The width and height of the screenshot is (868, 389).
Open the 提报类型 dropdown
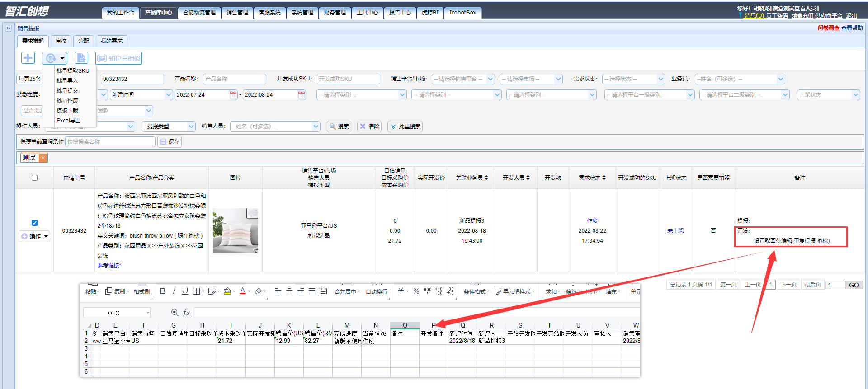tap(169, 127)
